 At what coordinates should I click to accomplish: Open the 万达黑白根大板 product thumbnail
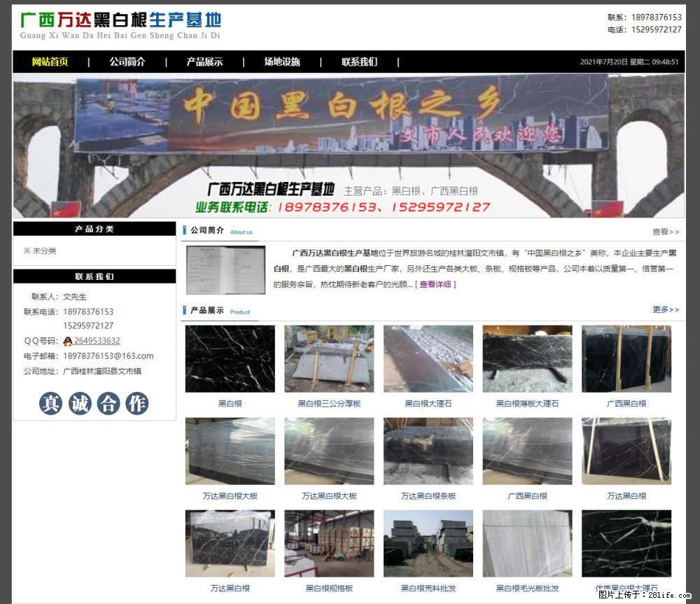coord(230,451)
